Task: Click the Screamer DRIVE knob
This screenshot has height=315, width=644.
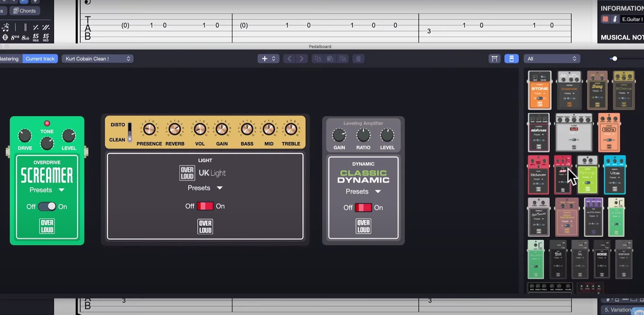Action: point(25,136)
